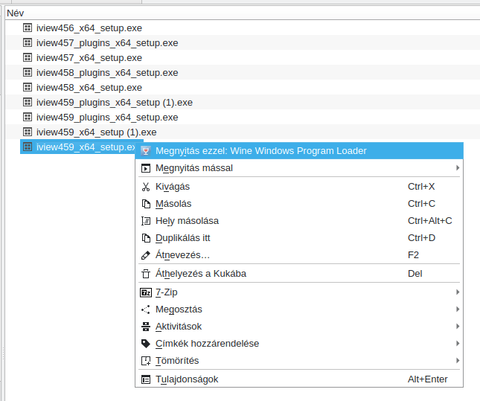Click the tag icon for Címkék hozzárendelése
The height and width of the screenshot is (401, 480).
coord(146,343)
